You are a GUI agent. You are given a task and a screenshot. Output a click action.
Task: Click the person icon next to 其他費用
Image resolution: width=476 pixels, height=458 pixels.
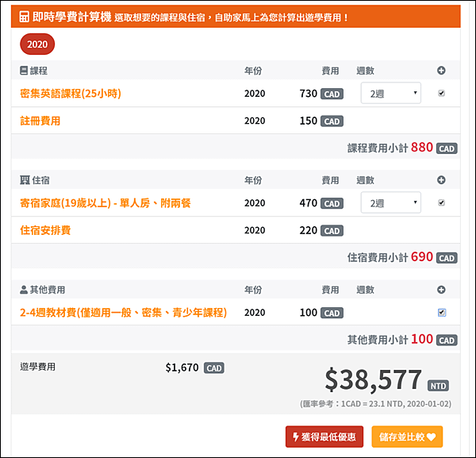[x=24, y=290]
